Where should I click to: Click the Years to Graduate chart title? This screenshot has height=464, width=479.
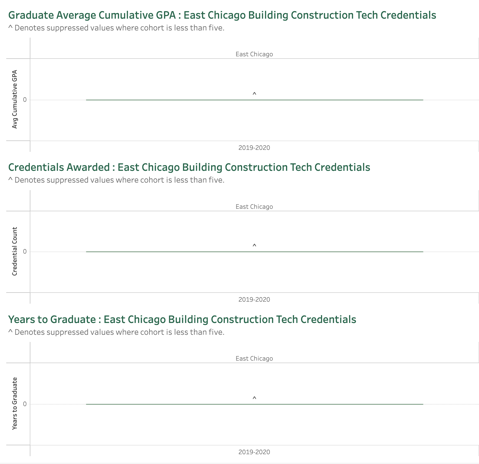(182, 319)
